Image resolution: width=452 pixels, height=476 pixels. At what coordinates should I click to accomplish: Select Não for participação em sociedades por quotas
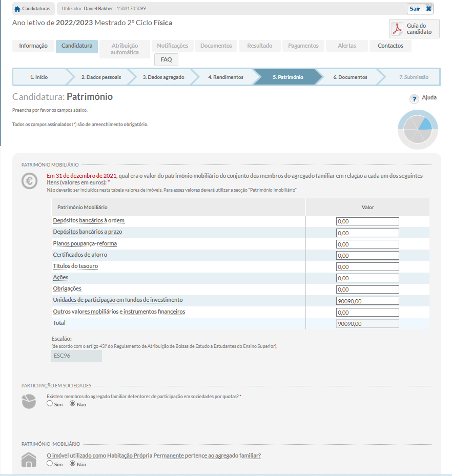click(x=73, y=403)
